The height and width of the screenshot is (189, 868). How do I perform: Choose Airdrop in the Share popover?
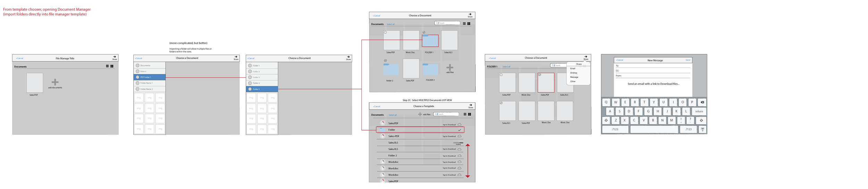574,73
